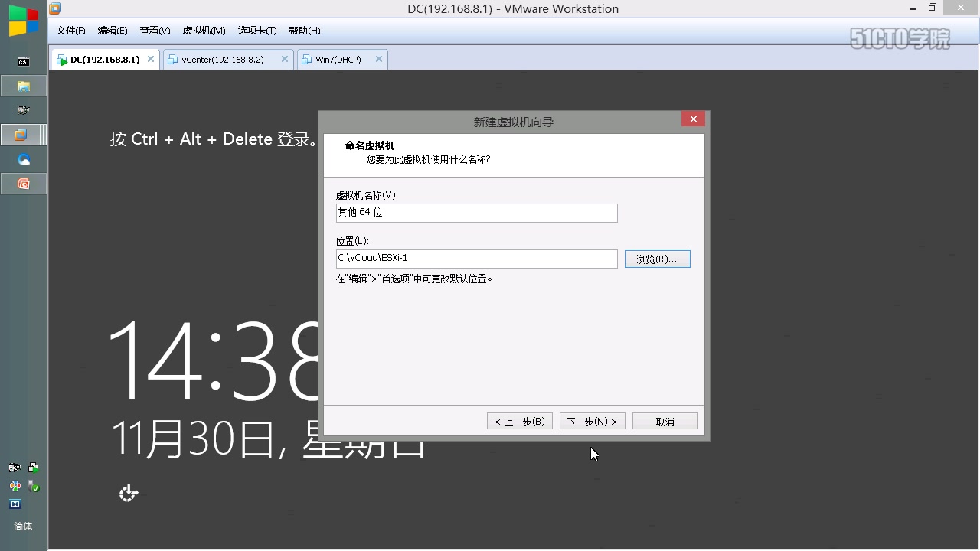Click the ease of access icon on lock screen
The image size is (980, 551).
[129, 494]
